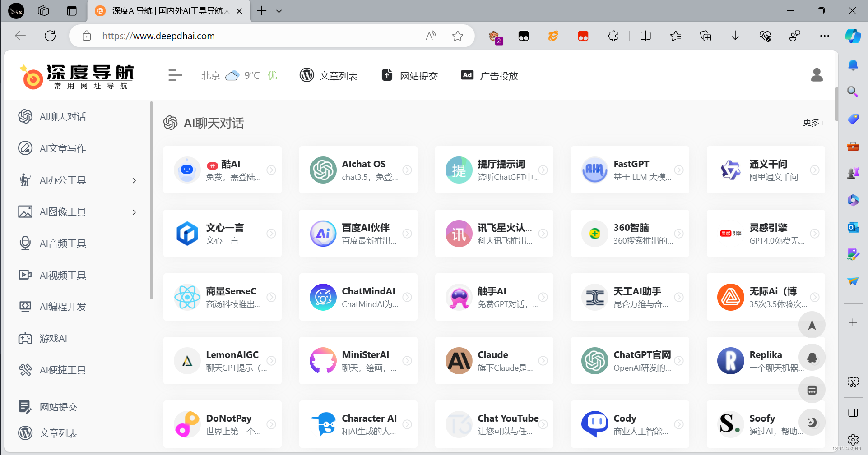The width and height of the screenshot is (868, 455).
Task: Click arrow on 360智脑 card
Action: point(679,234)
